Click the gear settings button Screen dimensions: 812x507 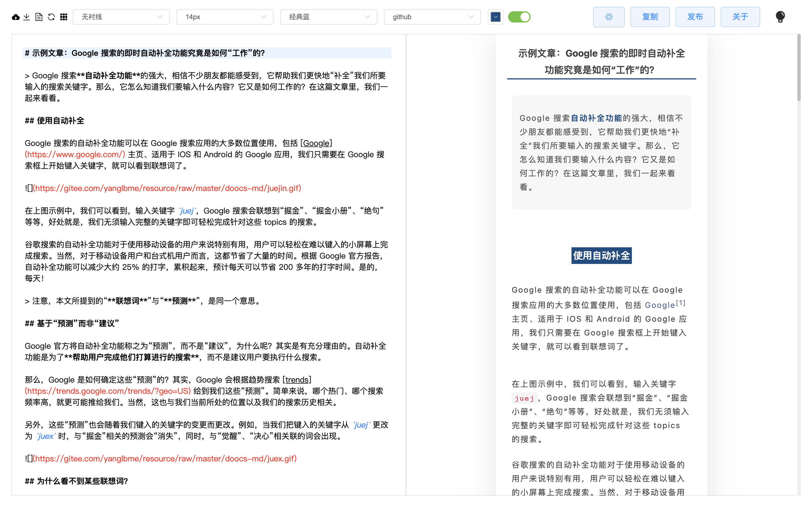point(609,17)
